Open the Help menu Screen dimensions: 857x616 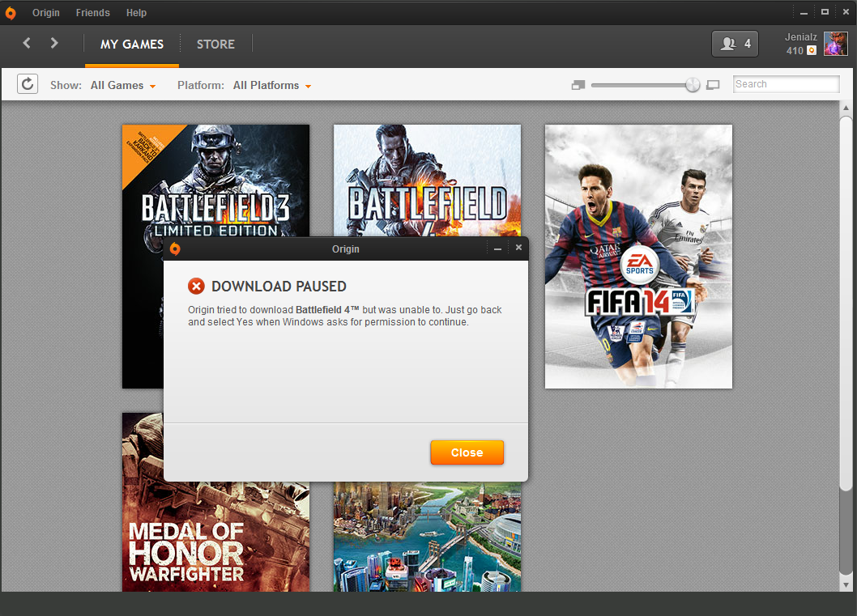click(136, 13)
